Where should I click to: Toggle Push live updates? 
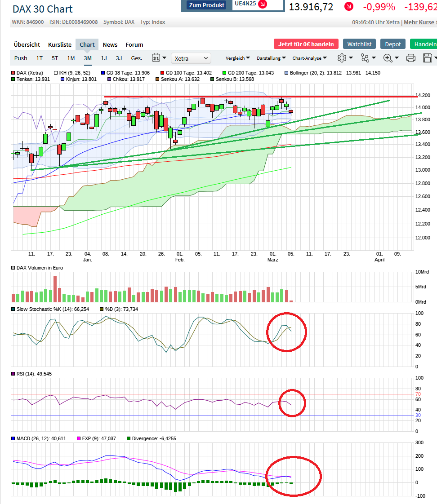21,58
